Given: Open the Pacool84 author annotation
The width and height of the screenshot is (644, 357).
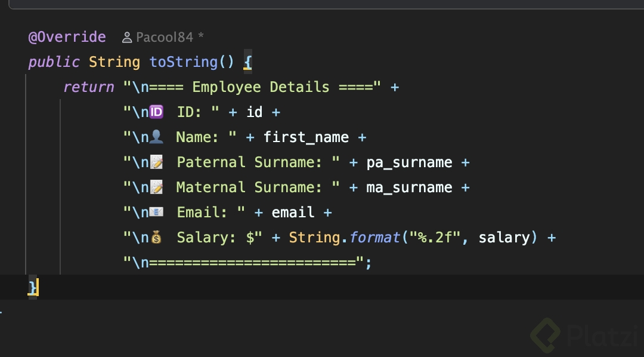Looking at the screenshot, I should (164, 38).
